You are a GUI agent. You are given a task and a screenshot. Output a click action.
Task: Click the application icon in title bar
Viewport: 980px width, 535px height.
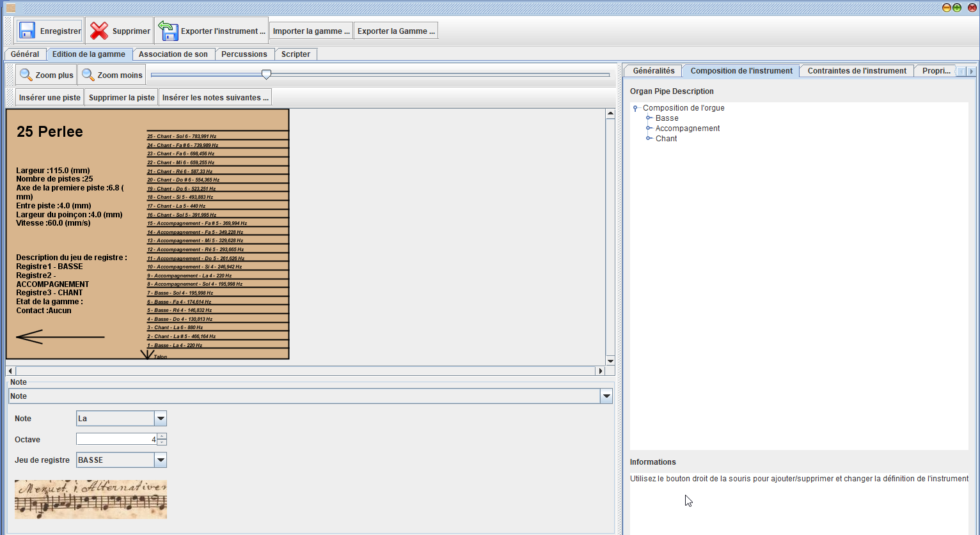(x=10, y=8)
